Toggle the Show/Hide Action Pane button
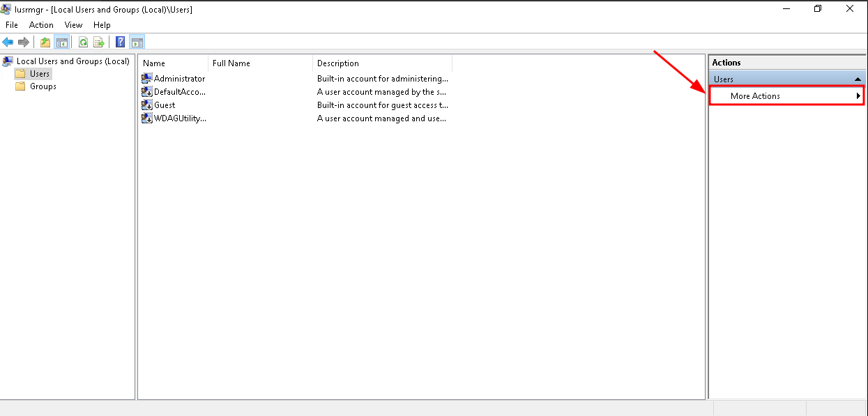Viewport: 868px width, 416px height. (137, 42)
